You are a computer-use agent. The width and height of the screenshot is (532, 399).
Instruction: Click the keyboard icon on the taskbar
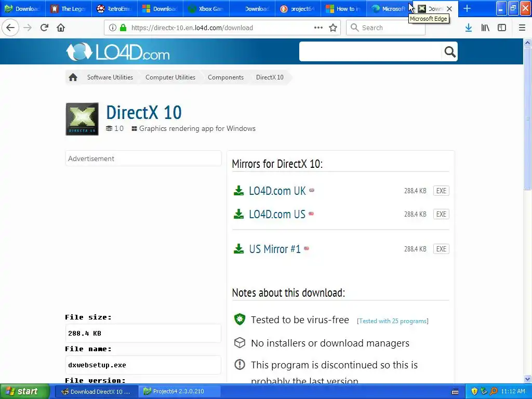455,392
